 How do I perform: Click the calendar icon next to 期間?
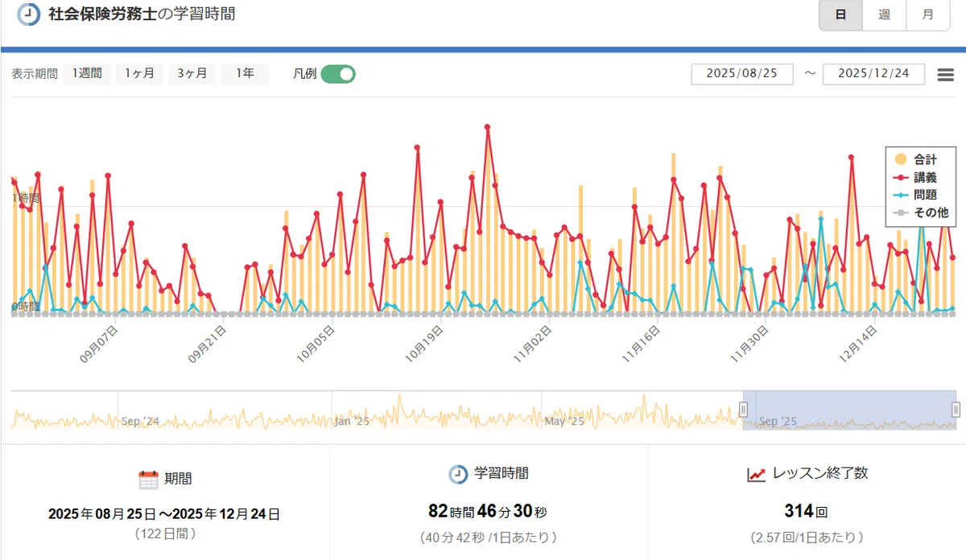[148, 480]
